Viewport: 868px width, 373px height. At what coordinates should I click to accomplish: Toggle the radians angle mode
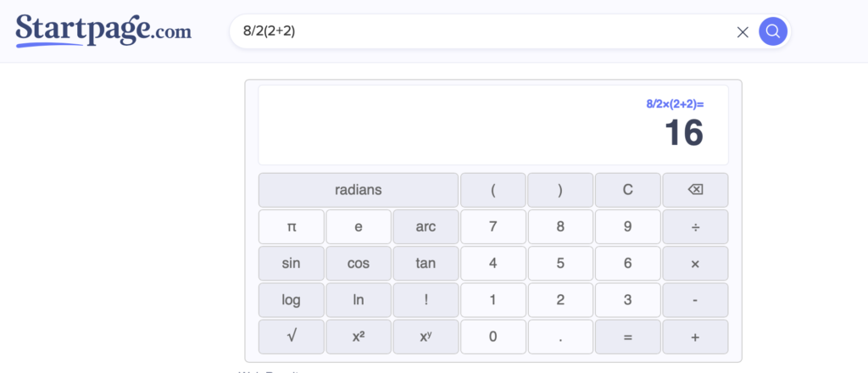pos(358,190)
